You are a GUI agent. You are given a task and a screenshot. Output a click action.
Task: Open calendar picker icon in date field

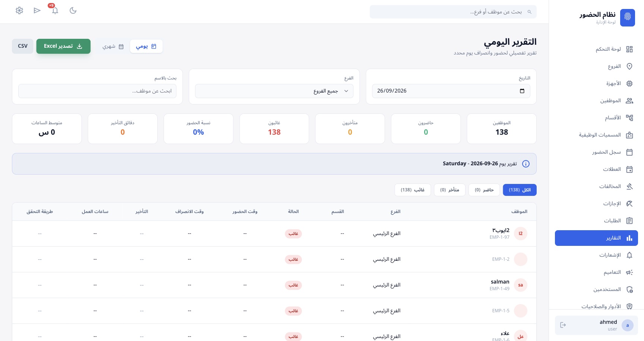coord(522,91)
